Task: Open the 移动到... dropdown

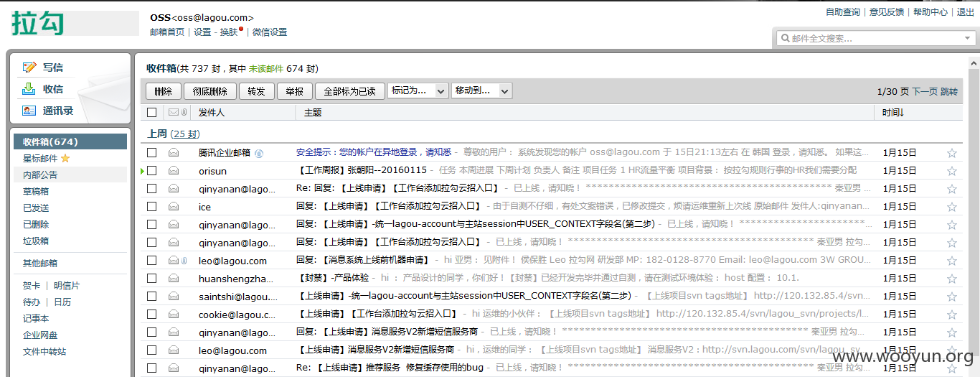Action: (481, 90)
